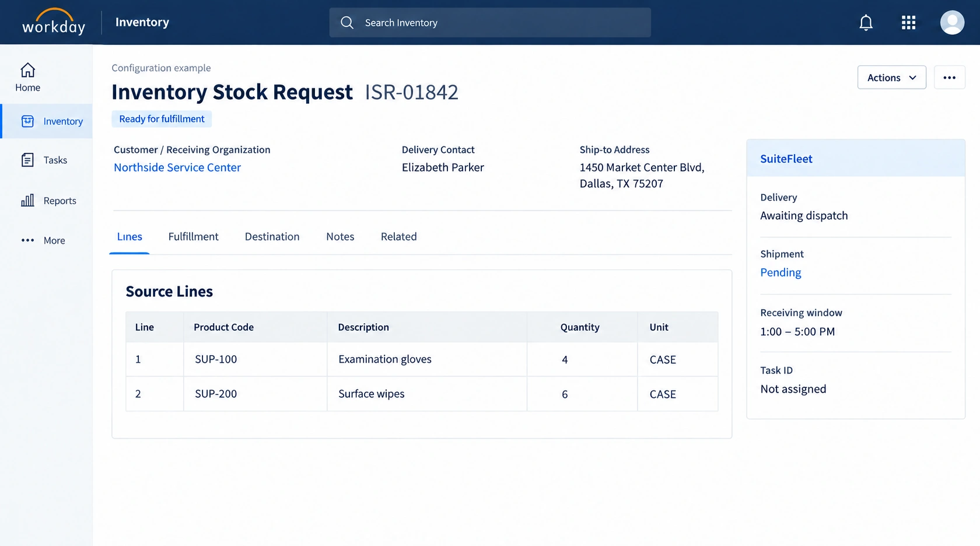Open the apps grid menu
Image resolution: width=980 pixels, height=546 pixels.
coord(908,23)
